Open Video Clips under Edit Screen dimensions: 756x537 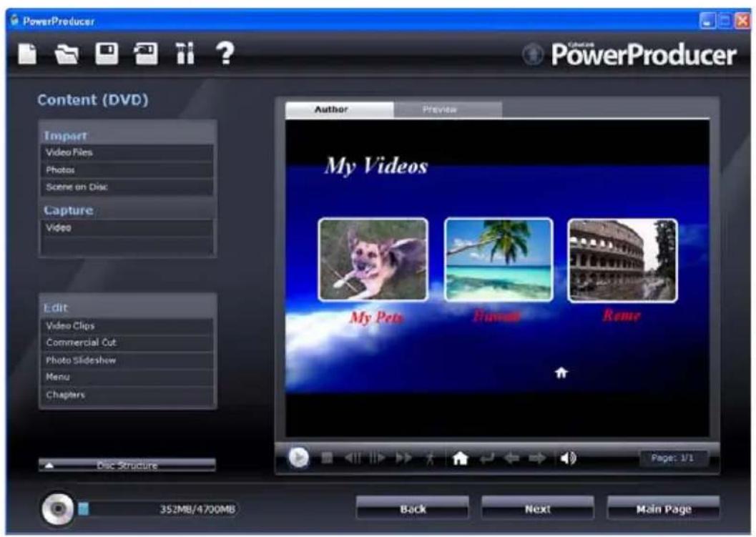[127, 326]
